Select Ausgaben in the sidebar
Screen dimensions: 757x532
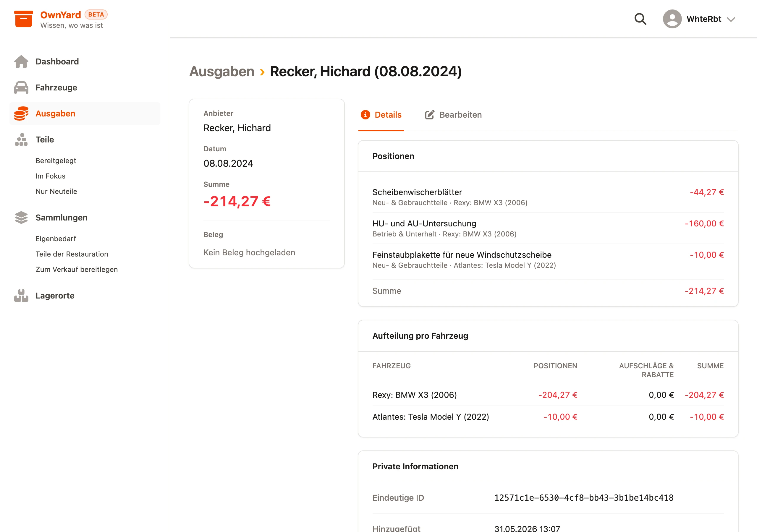pos(85,114)
